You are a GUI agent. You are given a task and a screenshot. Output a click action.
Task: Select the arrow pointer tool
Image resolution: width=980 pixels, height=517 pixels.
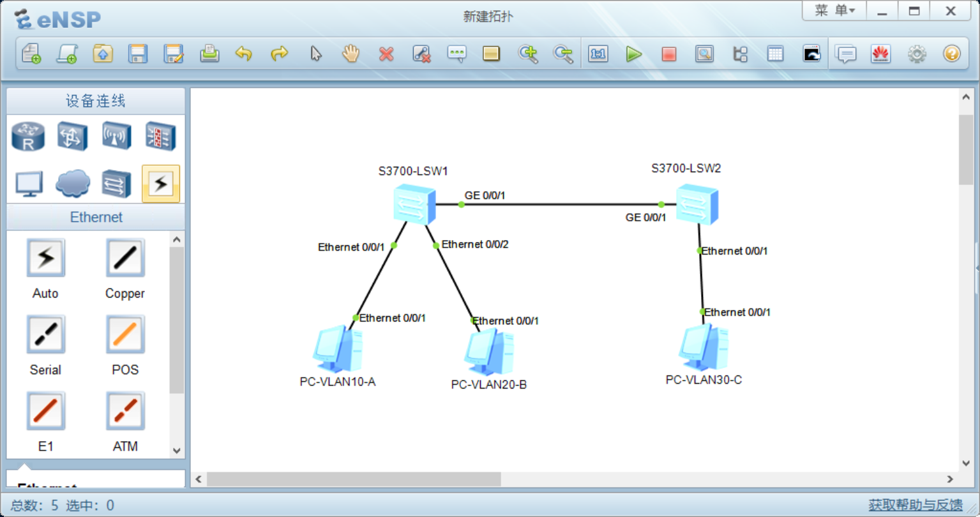coord(316,54)
